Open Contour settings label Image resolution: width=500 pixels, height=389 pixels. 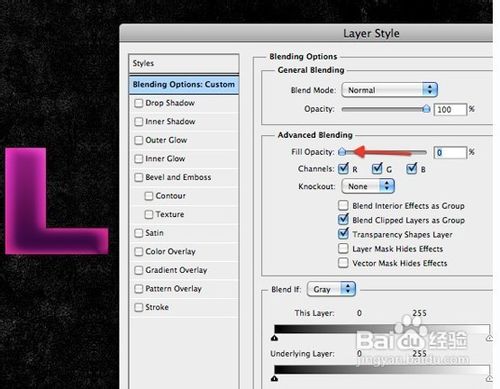[x=170, y=196]
